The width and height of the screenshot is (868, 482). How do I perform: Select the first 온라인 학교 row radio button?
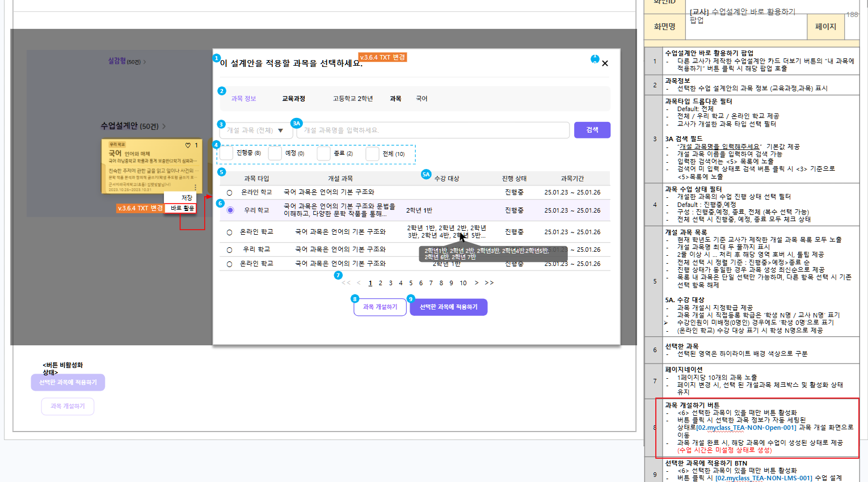point(230,193)
